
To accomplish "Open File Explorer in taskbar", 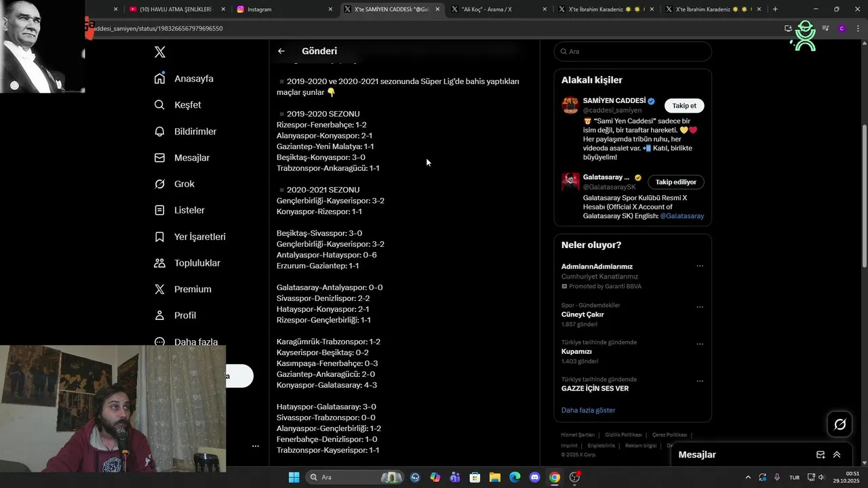I will [494, 477].
